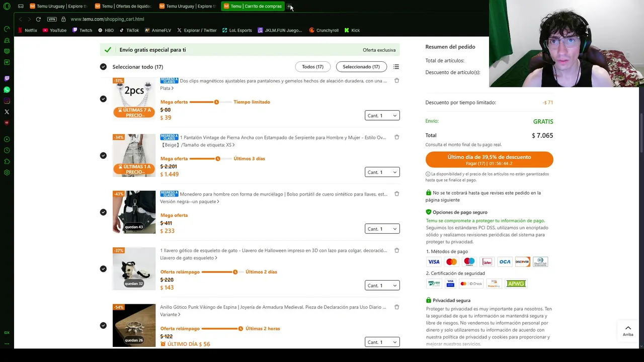Select the Temu Carrito de compras tab

pyautogui.click(x=253, y=6)
